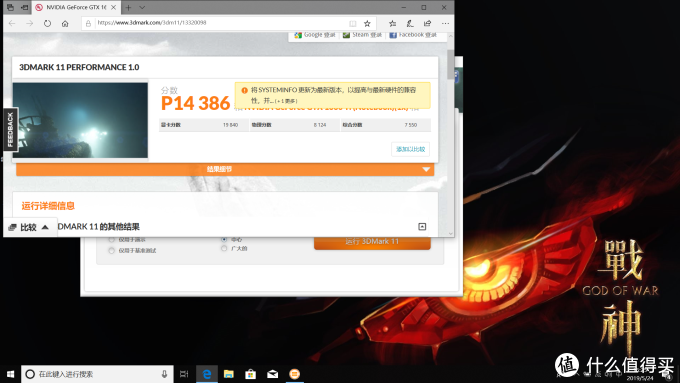680x383 pixels.
Task: Click the 8 124 physics score value
Action: click(320, 125)
